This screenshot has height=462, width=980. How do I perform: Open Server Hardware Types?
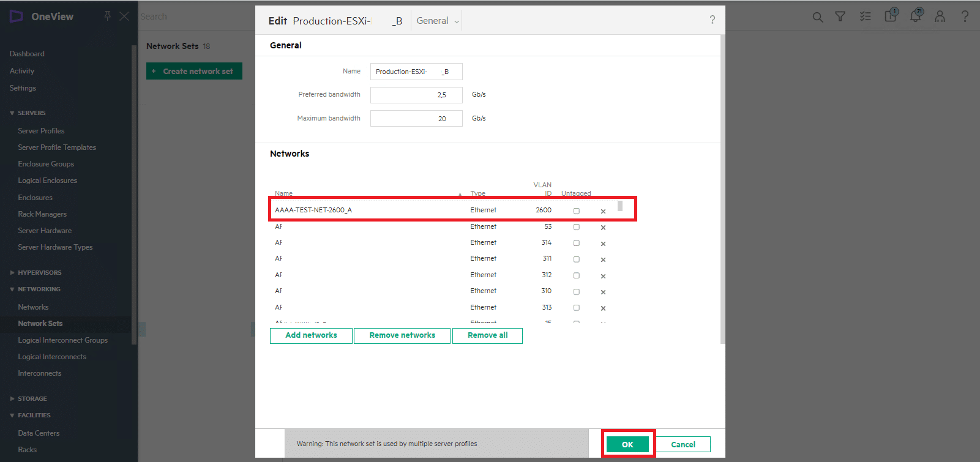coord(55,247)
